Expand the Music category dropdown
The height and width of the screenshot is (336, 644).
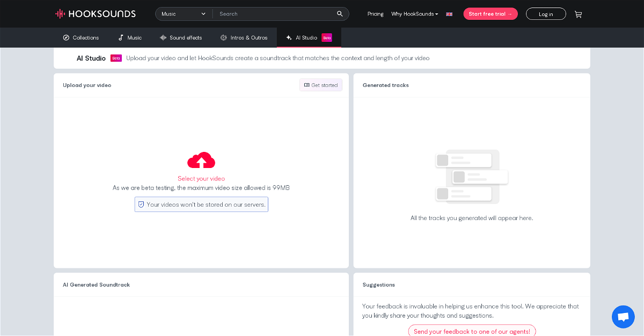coord(184,14)
